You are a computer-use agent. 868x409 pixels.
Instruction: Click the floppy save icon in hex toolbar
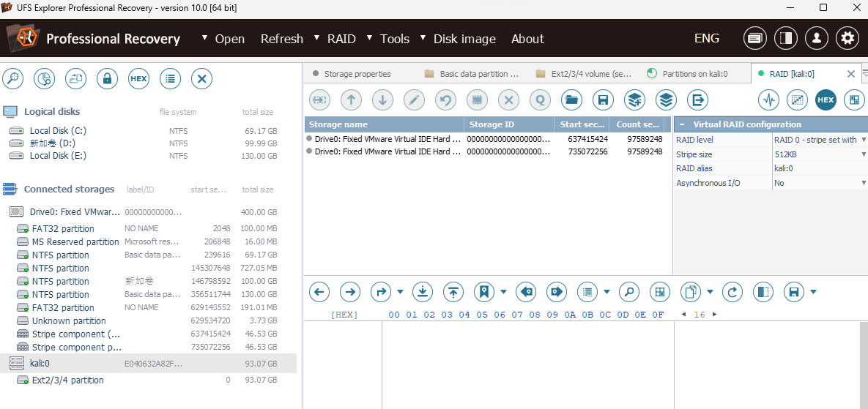(x=795, y=292)
